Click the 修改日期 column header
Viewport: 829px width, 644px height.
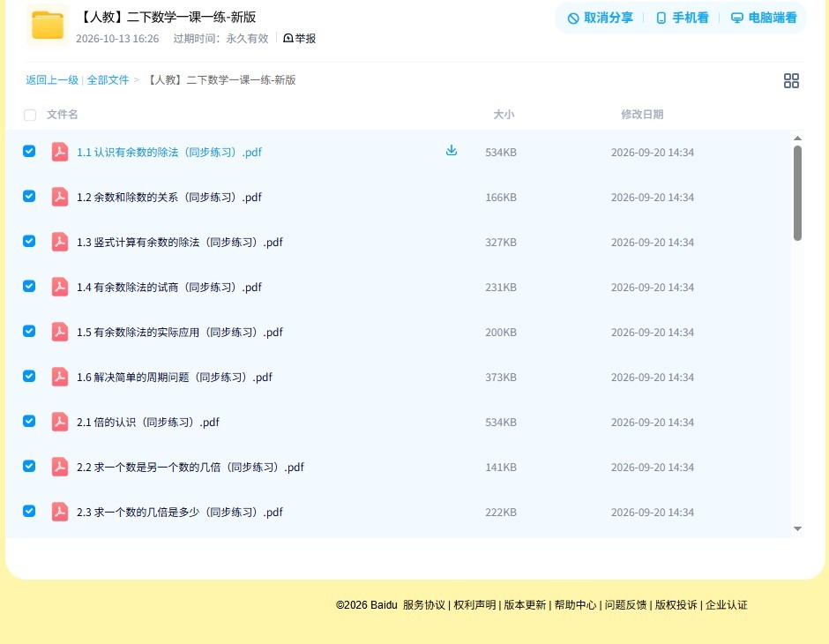[642, 114]
